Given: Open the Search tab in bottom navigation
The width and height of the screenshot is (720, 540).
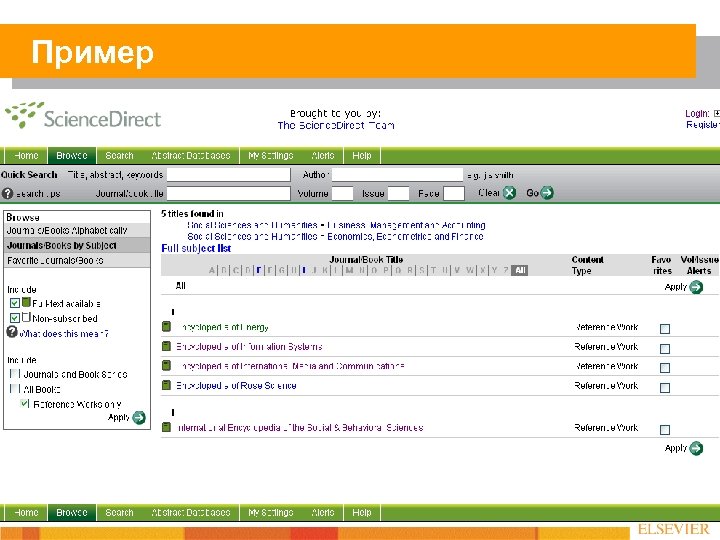Looking at the screenshot, I should pos(119,512).
